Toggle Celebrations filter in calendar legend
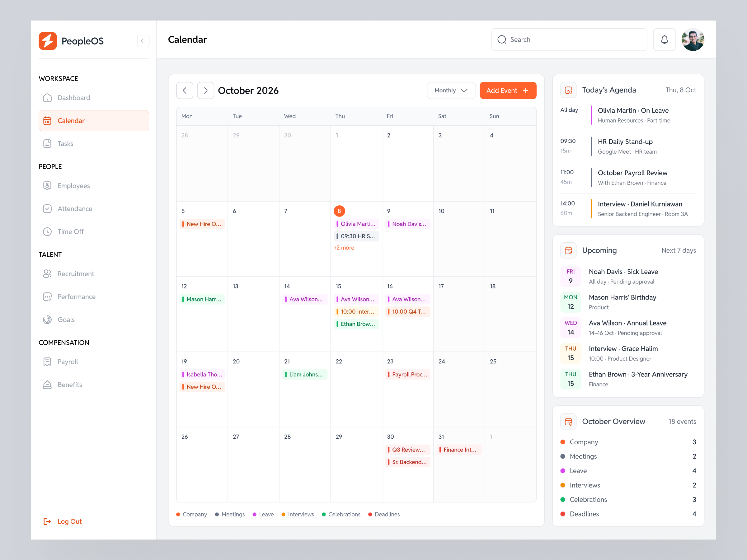This screenshot has height=560, width=747. [341, 515]
